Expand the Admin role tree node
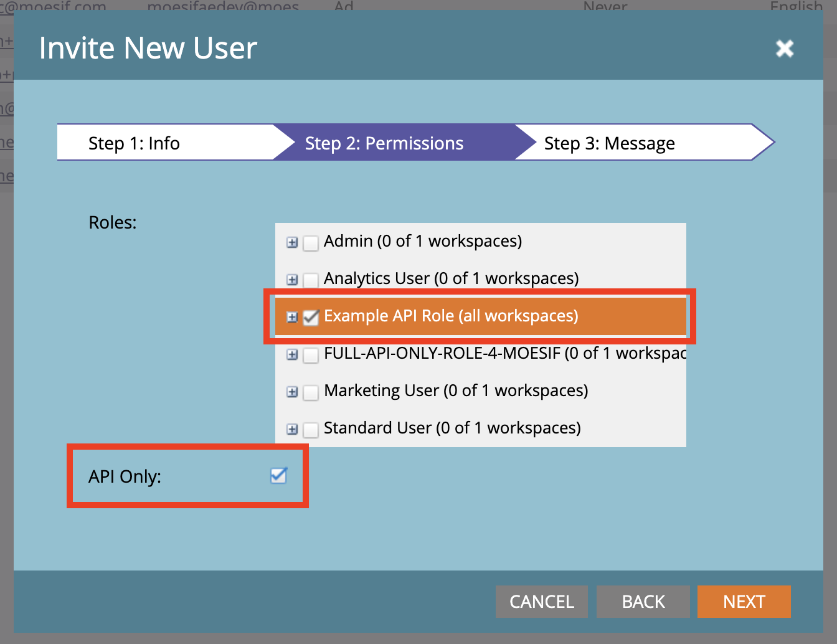Screen dimensions: 837x644 (292, 242)
